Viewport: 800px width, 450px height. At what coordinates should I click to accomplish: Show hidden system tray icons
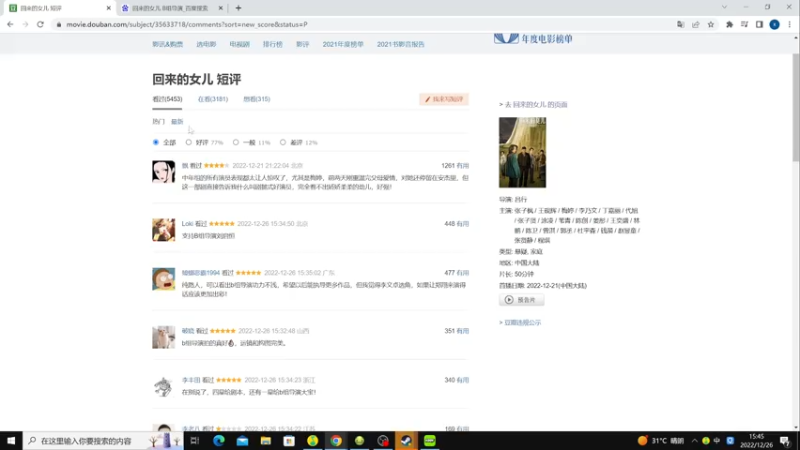click(694, 441)
